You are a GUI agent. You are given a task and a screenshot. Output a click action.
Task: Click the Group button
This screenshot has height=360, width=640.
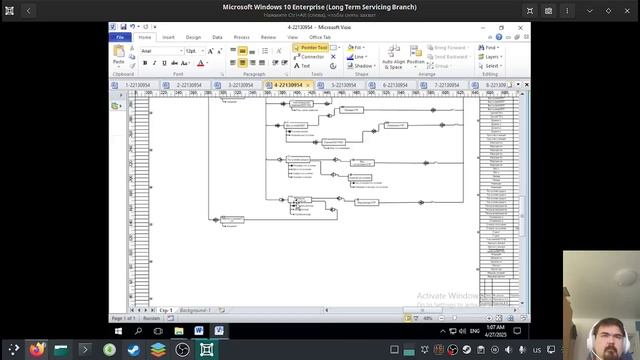click(x=439, y=66)
